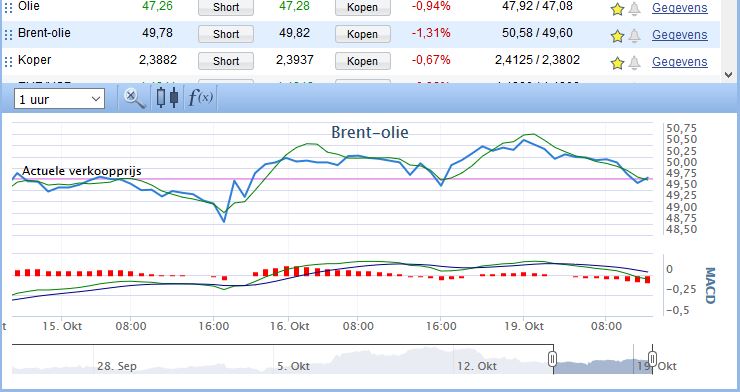Click Kopen button for Brent-olie

(362, 34)
